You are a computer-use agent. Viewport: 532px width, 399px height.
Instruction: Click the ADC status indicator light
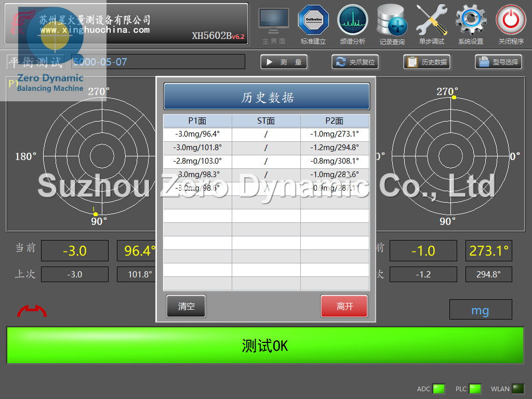[438, 389]
